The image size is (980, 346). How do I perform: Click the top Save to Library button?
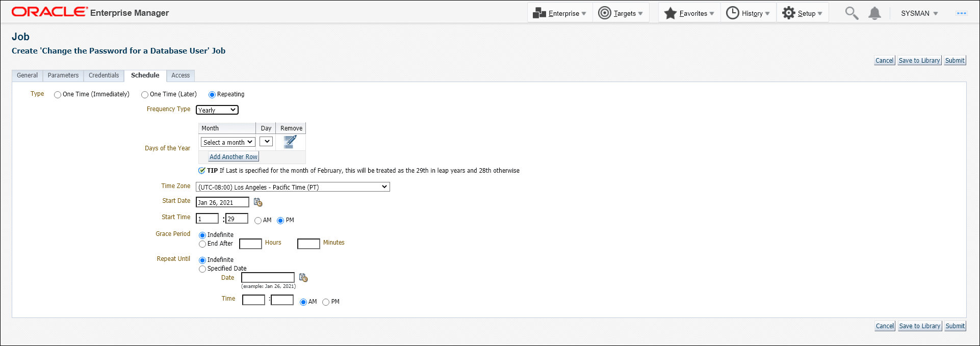coord(919,61)
